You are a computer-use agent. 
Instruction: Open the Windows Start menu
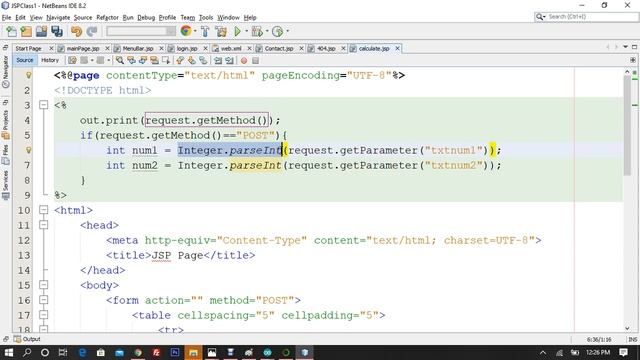(x=8, y=353)
